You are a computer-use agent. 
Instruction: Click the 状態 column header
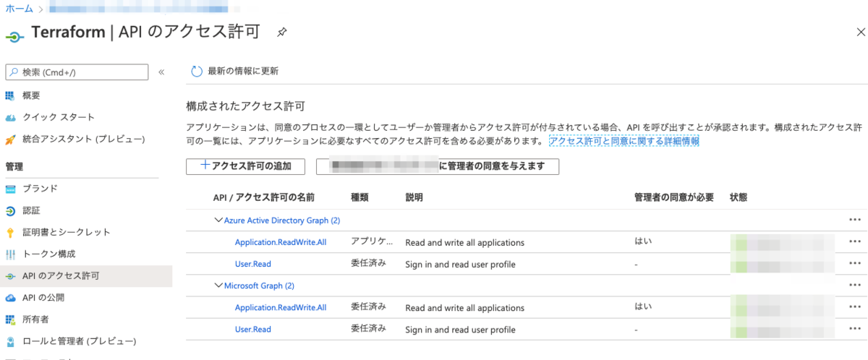click(739, 197)
